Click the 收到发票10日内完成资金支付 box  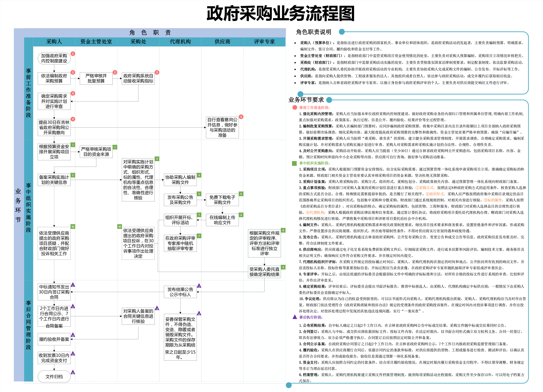pos(54,358)
